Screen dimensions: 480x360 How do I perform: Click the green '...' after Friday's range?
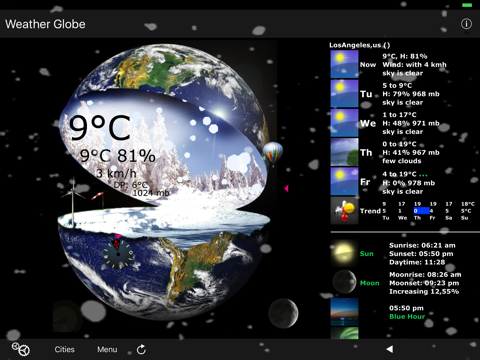coord(423,174)
